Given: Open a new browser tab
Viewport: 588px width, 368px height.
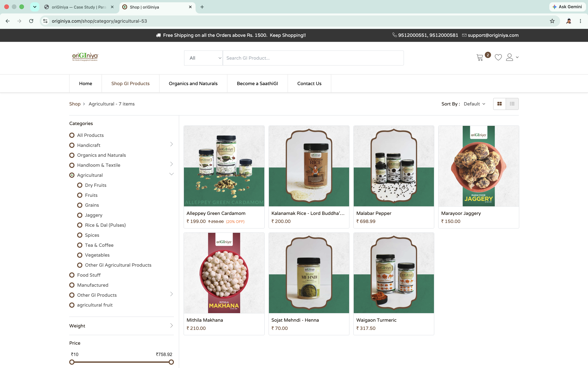Looking at the screenshot, I should [x=202, y=7].
